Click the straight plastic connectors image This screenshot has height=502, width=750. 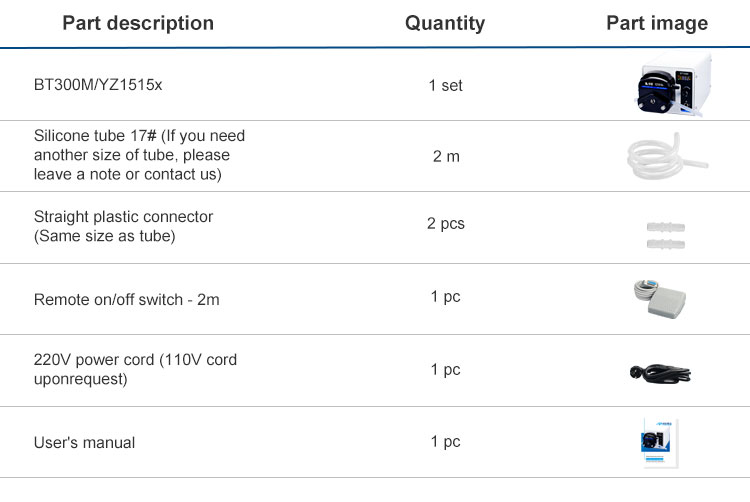pos(665,235)
